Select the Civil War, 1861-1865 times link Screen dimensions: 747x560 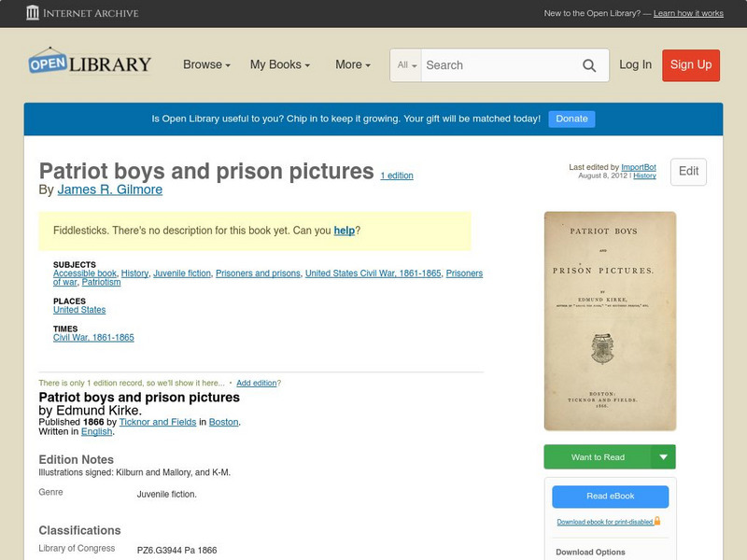(94, 339)
